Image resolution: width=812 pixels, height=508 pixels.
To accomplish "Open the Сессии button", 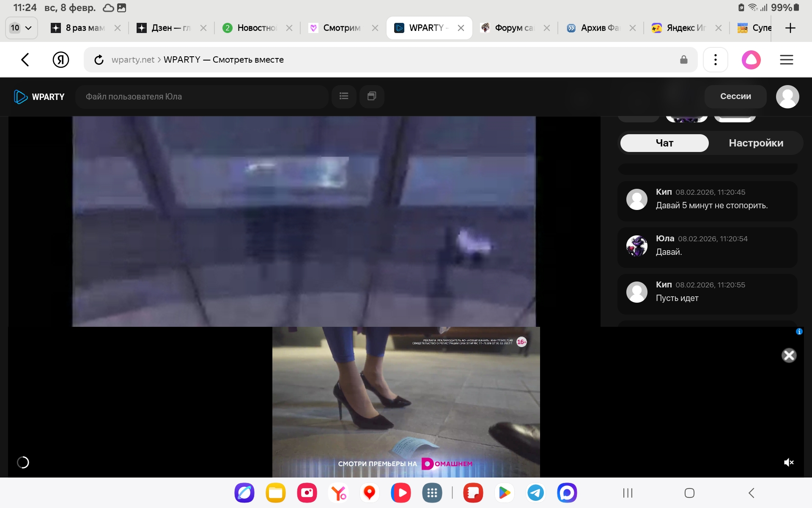I will point(735,97).
